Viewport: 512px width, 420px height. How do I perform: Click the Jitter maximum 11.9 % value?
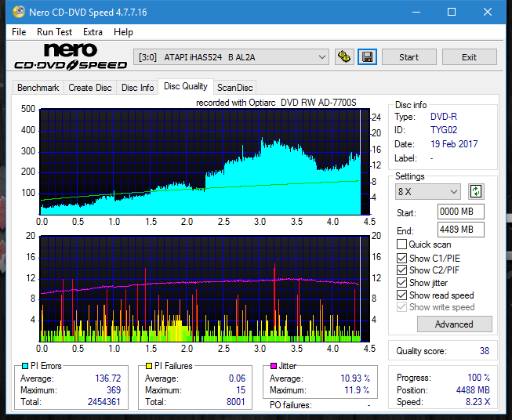click(x=357, y=390)
